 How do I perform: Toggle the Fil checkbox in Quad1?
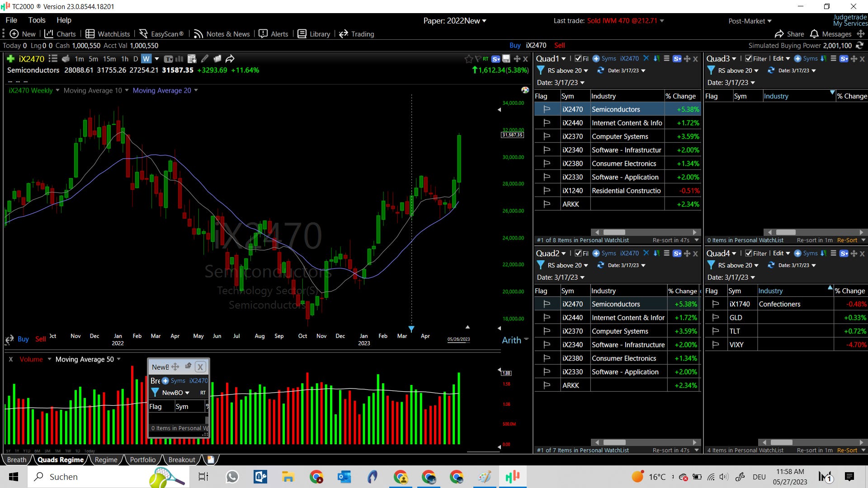[x=578, y=59]
